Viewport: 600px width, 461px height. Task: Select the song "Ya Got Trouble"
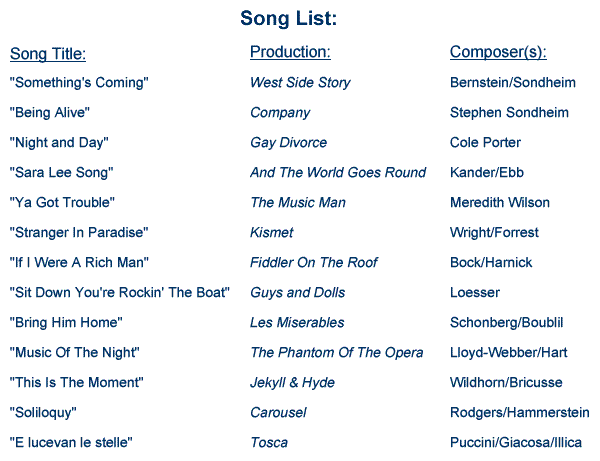click(62, 203)
